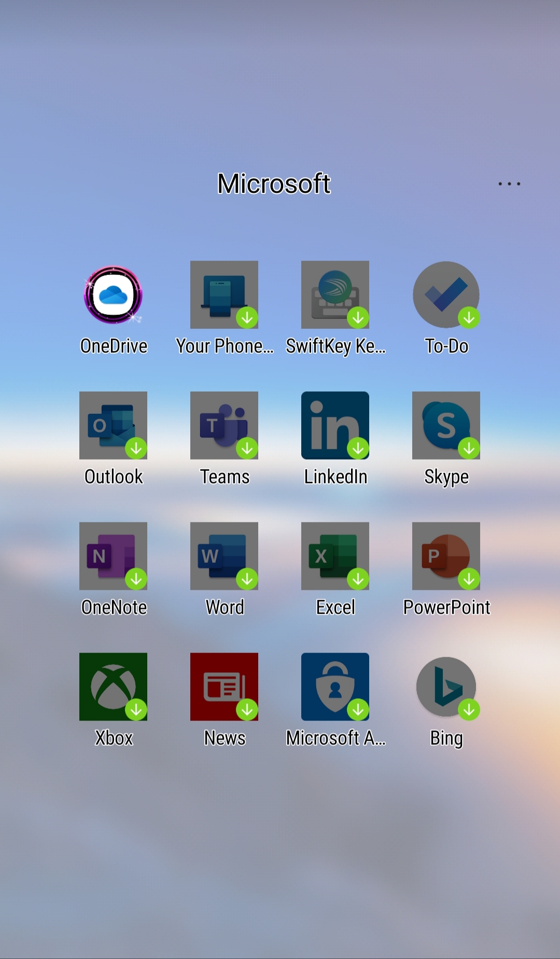Tap the PowerPoint label text
Screen dimensions: 560x959
[446, 607]
